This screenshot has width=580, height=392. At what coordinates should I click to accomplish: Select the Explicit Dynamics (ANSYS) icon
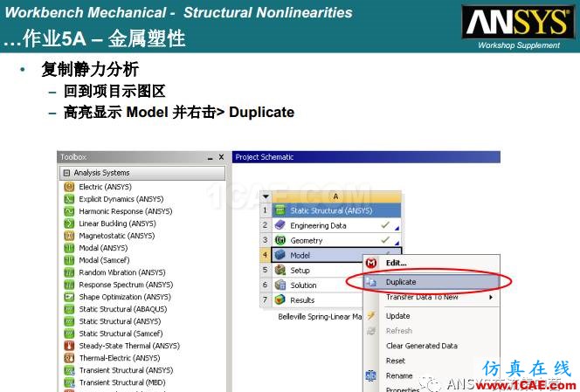click(69, 199)
